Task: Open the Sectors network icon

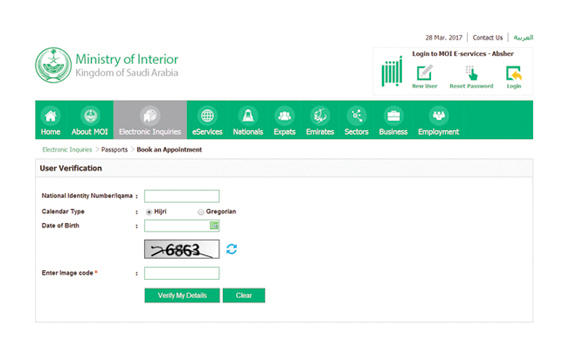Action: coord(357,116)
